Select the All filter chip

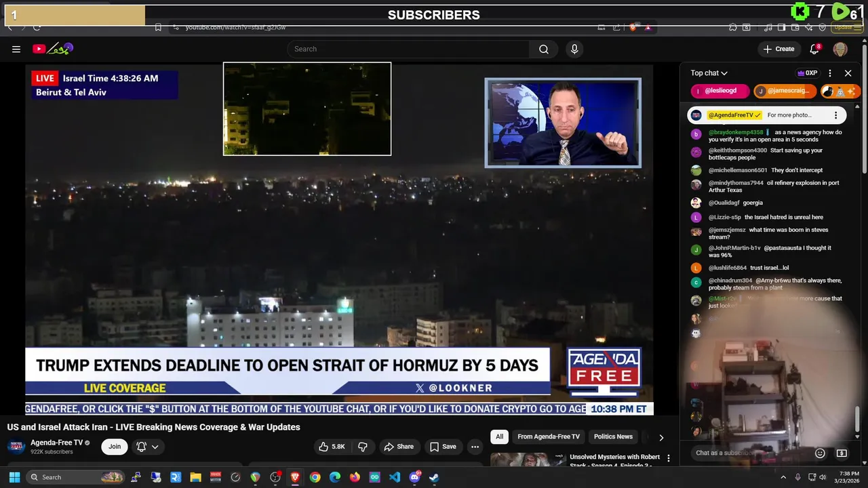(x=499, y=437)
